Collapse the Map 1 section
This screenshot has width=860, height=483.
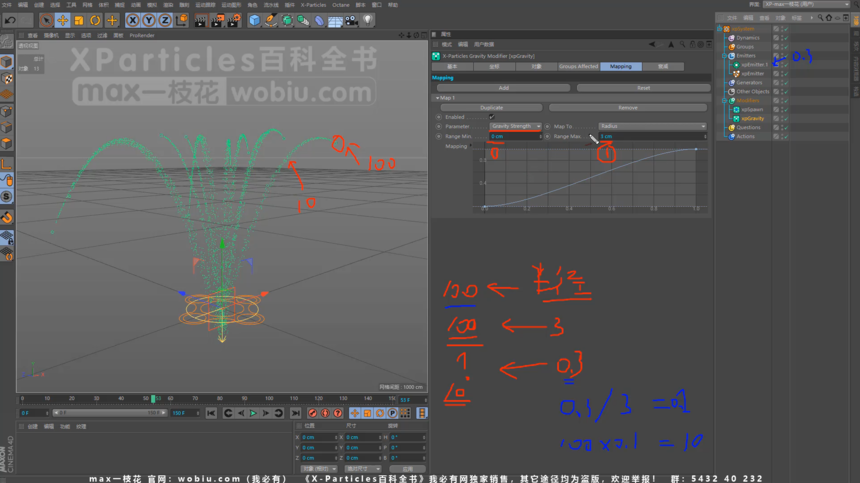(437, 98)
